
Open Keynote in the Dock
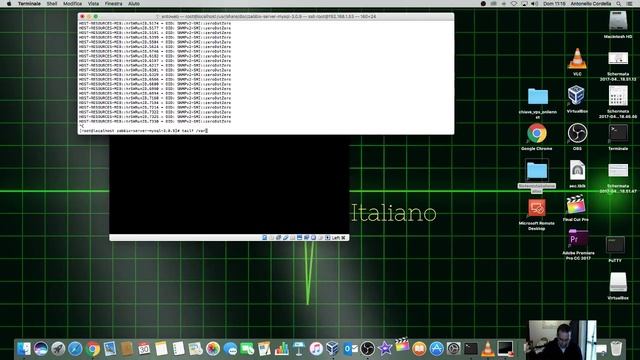pos(299,349)
